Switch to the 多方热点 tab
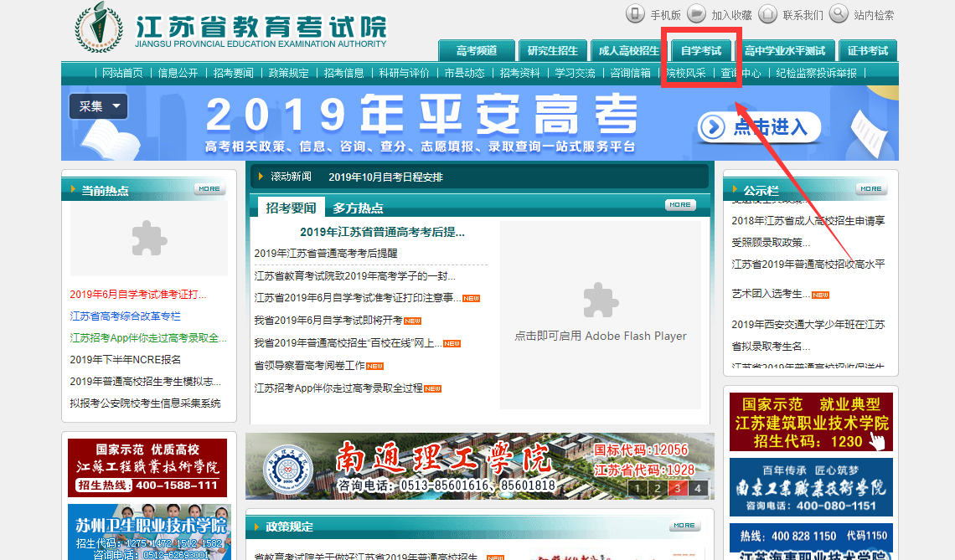Viewport: 955px width, 560px height. coord(358,208)
